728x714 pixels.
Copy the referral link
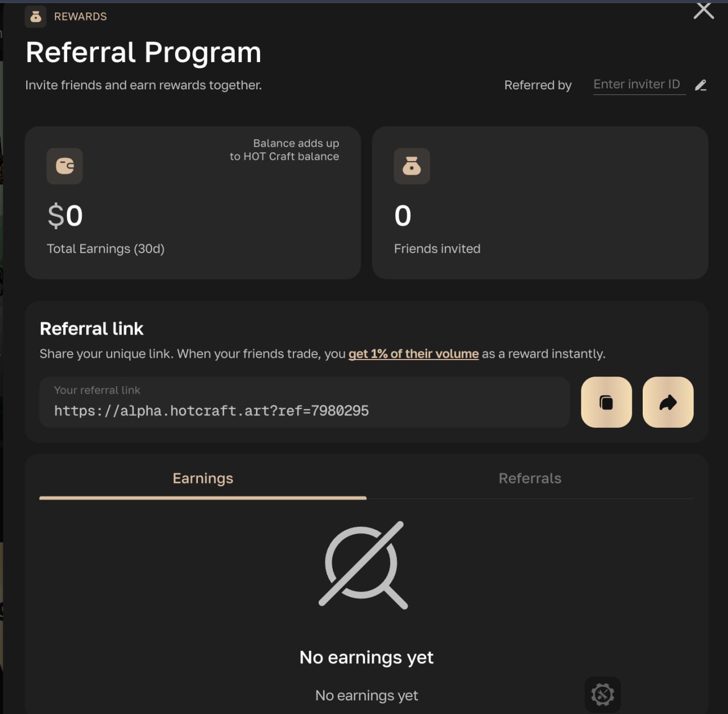click(x=606, y=402)
